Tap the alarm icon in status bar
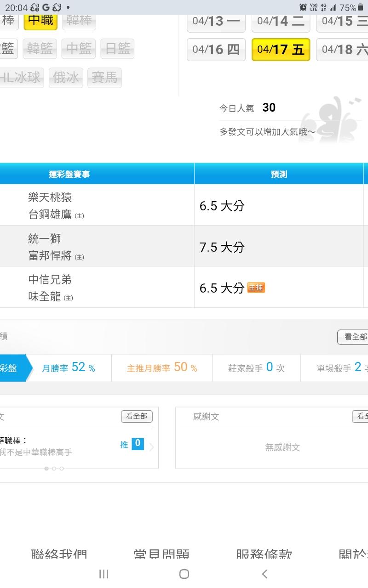 (x=303, y=7)
